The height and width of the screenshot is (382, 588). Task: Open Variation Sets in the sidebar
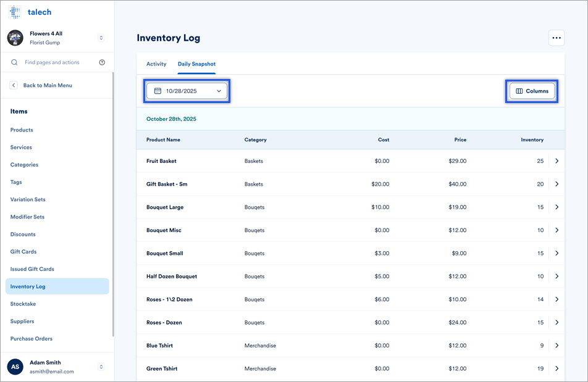pyautogui.click(x=28, y=199)
